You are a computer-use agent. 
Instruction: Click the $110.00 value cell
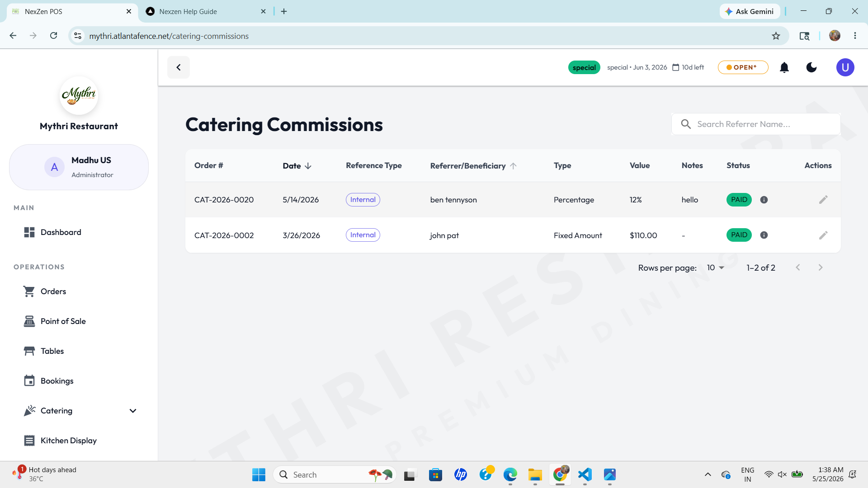coord(643,235)
